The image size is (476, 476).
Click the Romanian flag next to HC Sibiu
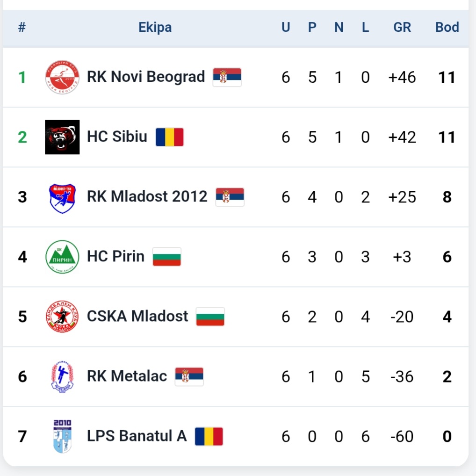pyautogui.click(x=170, y=137)
